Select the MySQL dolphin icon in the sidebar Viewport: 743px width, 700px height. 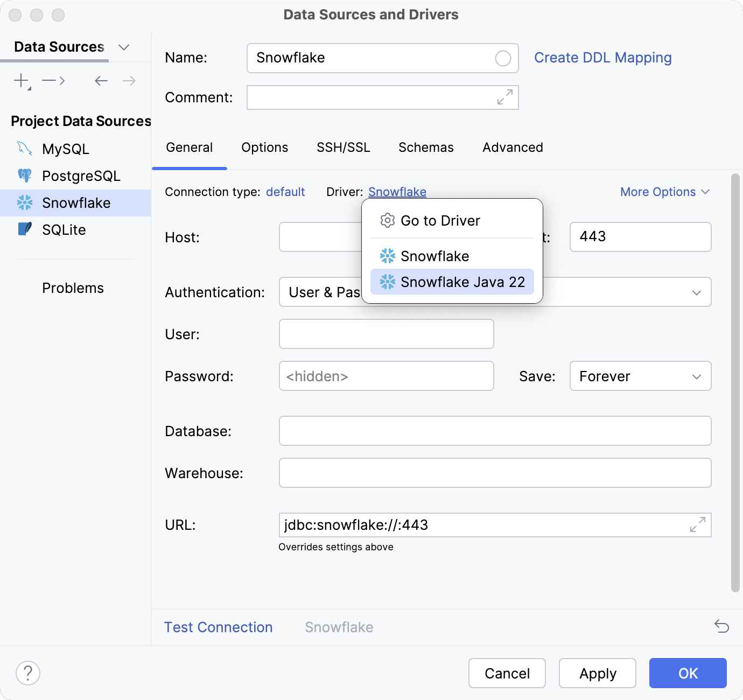[x=24, y=149]
